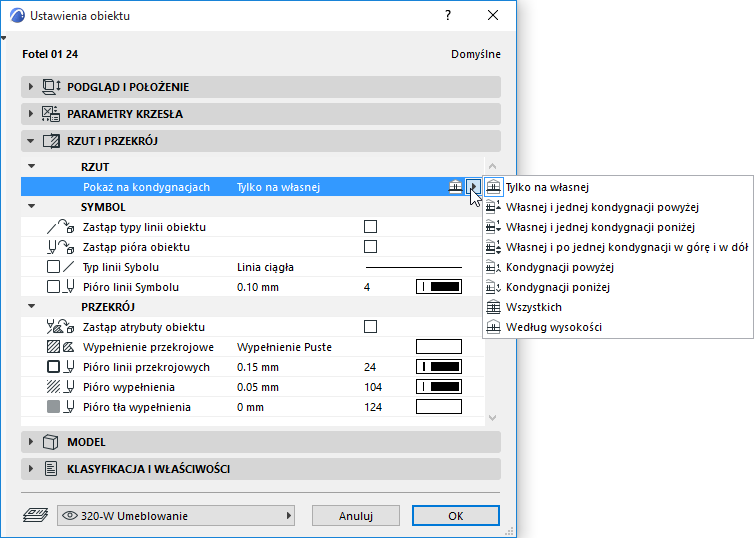Click the Zastąp atrybuty obiektu icon
Image resolution: width=754 pixels, height=538 pixels.
click(x=61, y=327)
